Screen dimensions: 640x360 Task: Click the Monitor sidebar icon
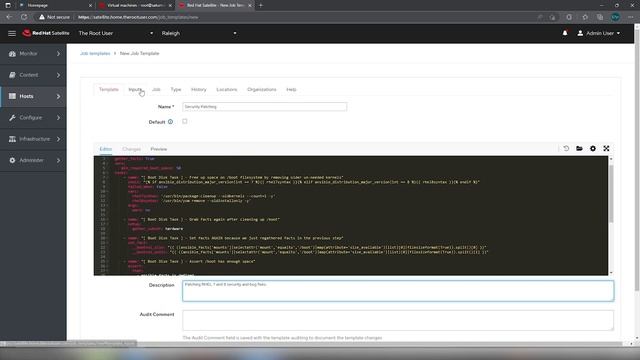pos(12,53)
